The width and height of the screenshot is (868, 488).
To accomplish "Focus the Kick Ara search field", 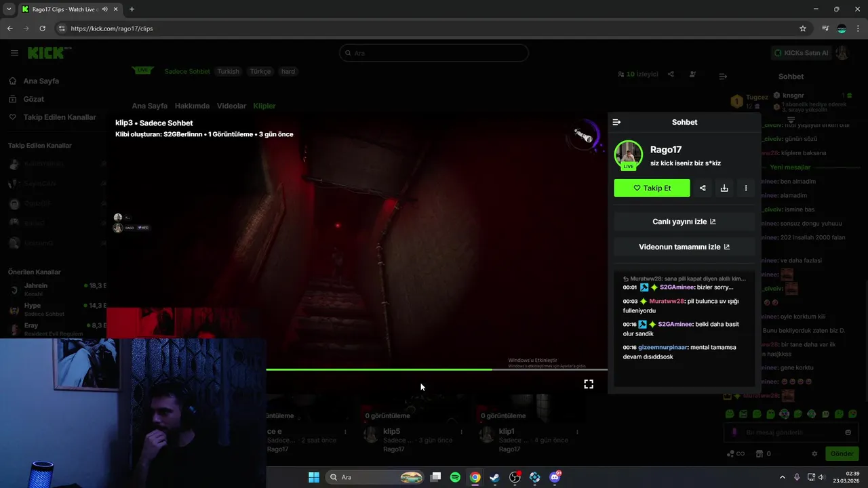I will coord(434,53).
